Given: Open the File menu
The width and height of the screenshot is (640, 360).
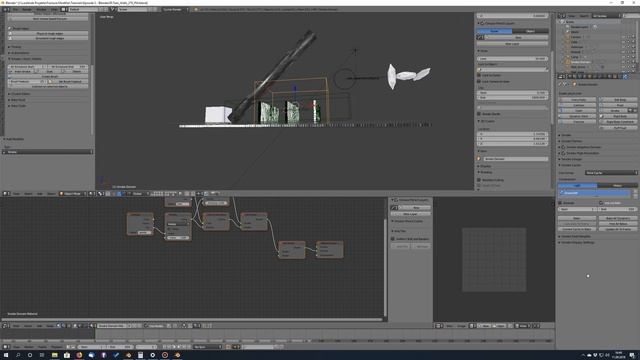Looking at the screenshot, I should pos(16,9).
